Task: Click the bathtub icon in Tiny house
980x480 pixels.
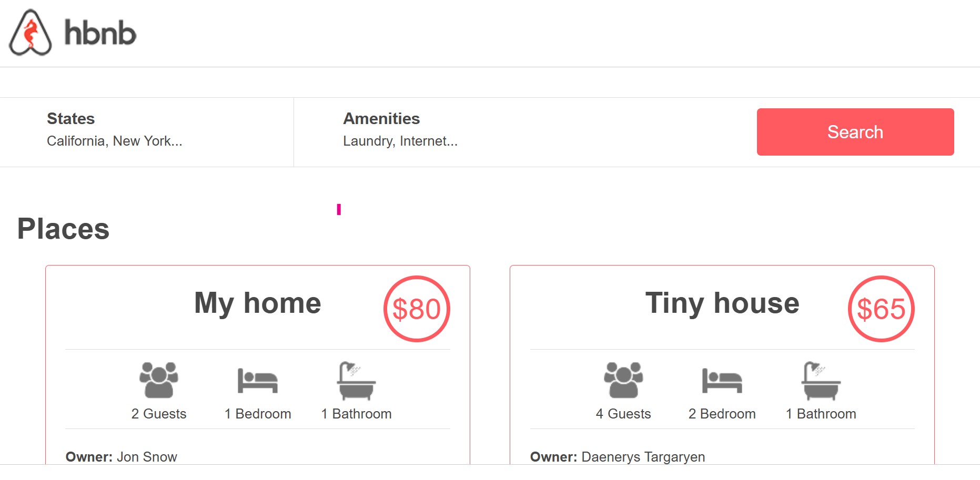Action: click(x=821, y=381)
